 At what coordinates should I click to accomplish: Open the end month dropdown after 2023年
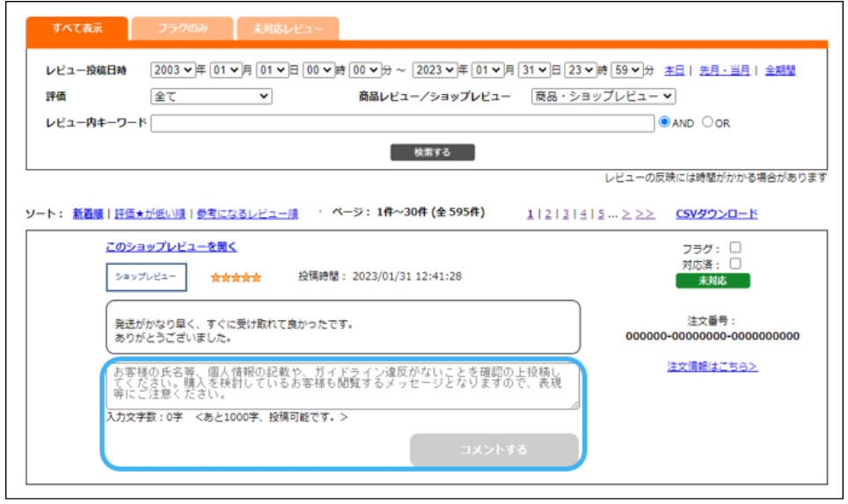click(x=488, y=70)
